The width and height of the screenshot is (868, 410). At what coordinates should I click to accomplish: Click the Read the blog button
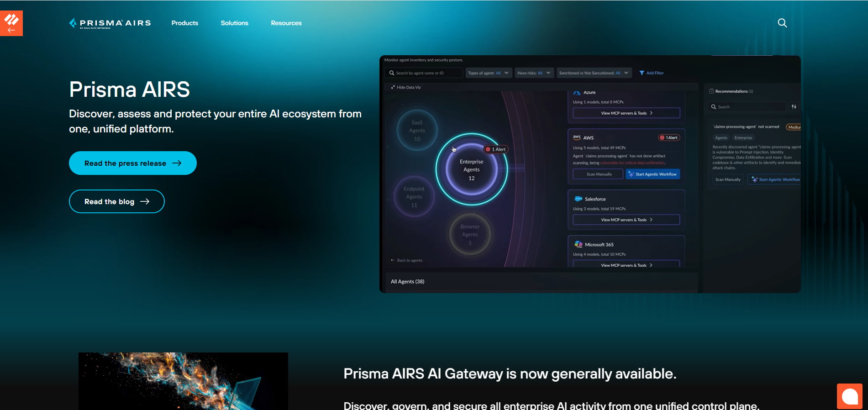[x=117, y=201]
